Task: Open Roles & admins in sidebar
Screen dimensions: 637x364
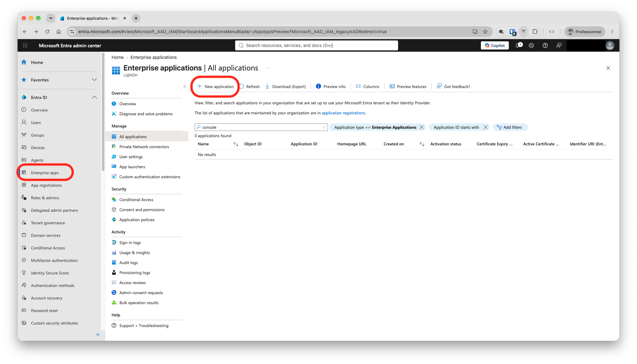Action: pos(45,198)
